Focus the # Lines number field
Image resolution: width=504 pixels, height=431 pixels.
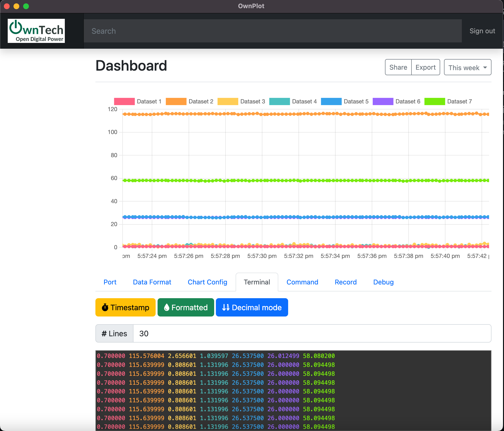tap(312, 333)
